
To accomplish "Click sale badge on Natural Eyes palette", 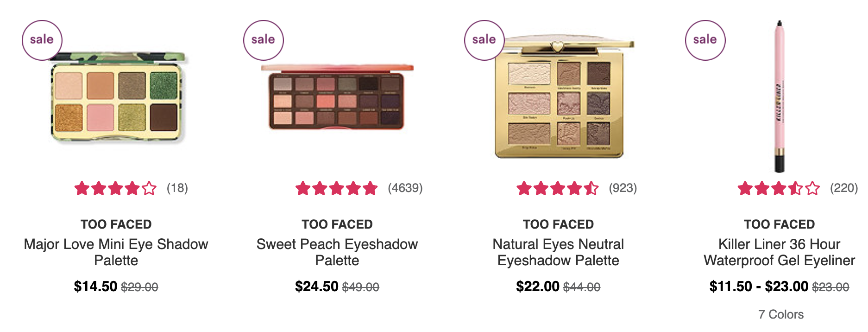I will click(x=484, y=40).
